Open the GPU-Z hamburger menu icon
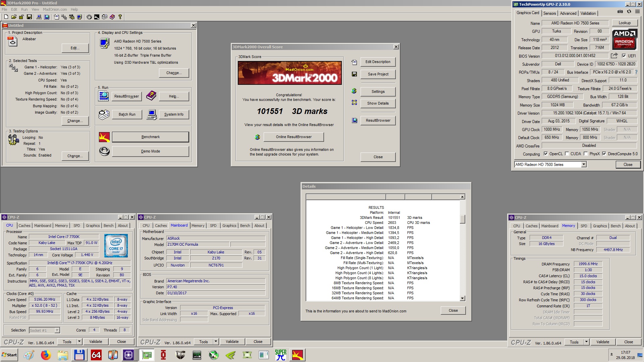The height and width of the screenshot is (362, 644). [x=637, y=12]
